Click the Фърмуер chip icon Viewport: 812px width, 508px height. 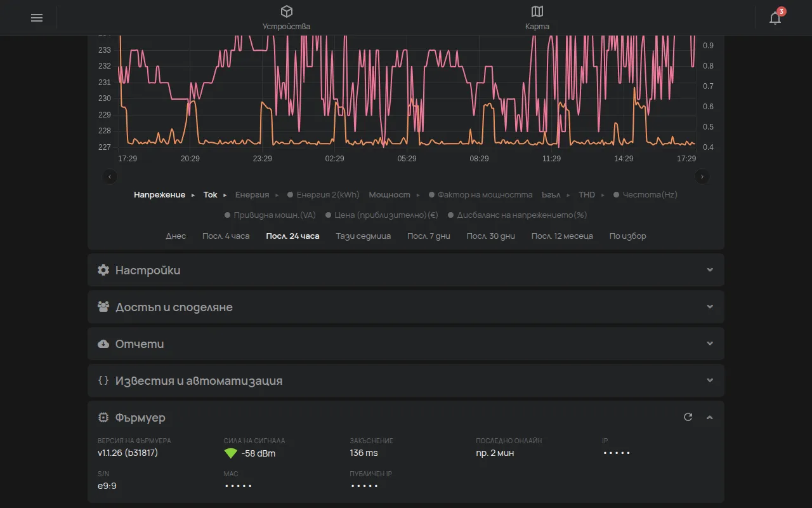103,417
